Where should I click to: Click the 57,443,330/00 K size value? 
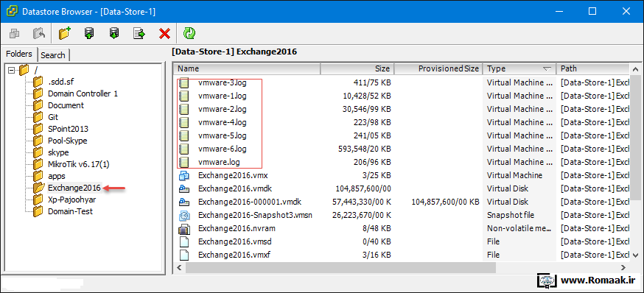pyautogui.click(x=362, y=202)
